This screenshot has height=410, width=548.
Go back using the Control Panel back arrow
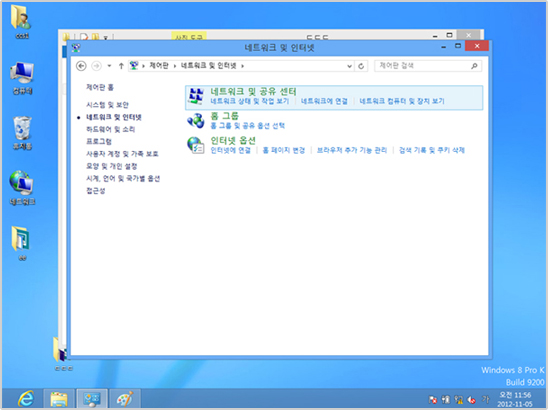pos(81,66)
